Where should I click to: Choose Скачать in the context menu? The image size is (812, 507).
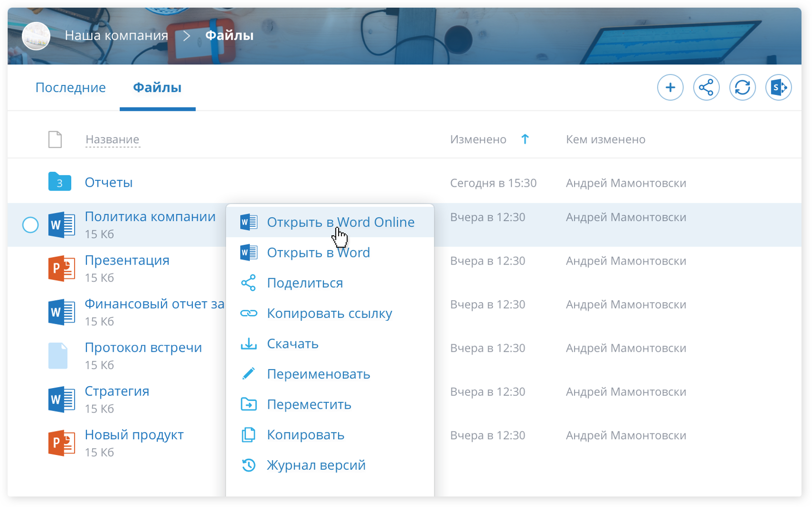[x=292, y=344]
